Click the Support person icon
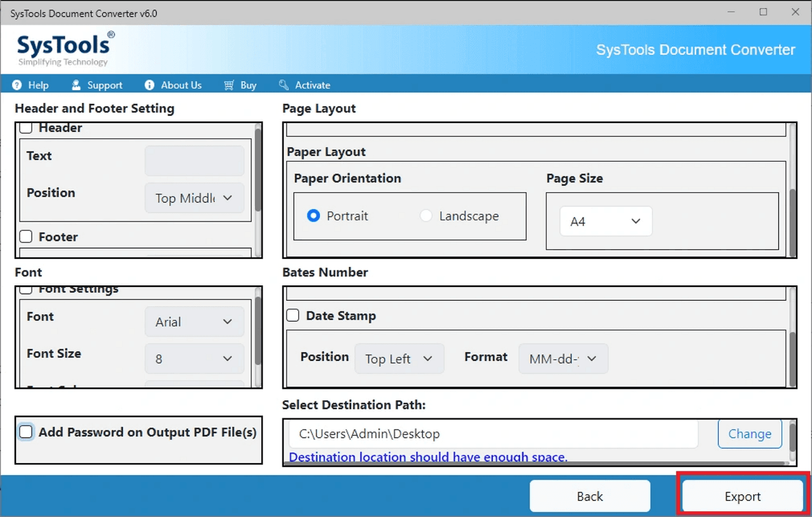 pos(76,84)
